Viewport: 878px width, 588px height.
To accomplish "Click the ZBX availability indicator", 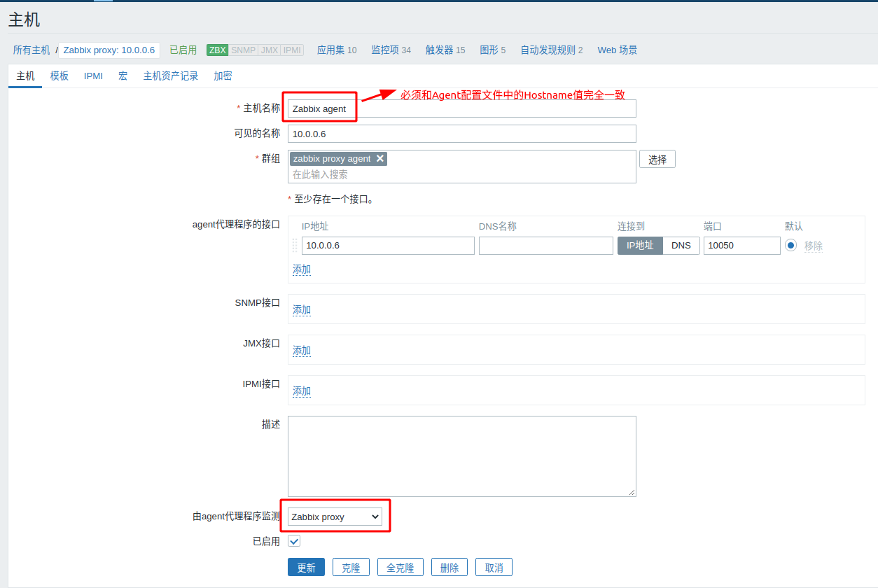I will click(218, 50).
